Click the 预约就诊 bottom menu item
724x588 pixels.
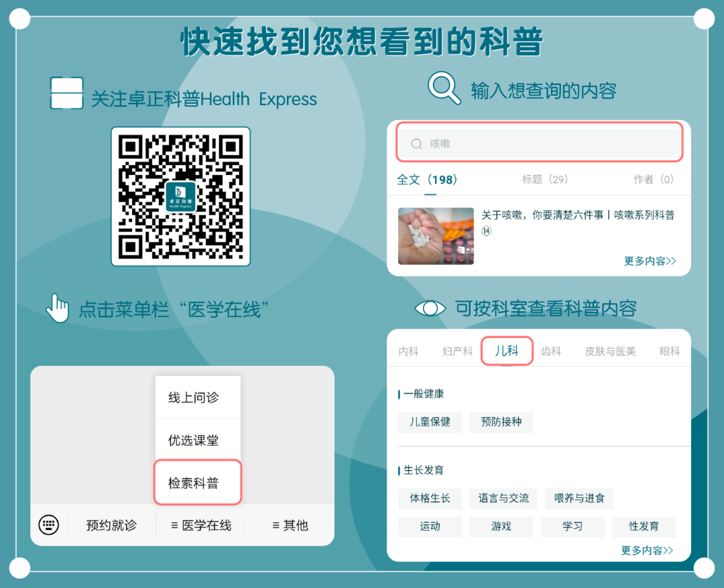click(x=111, y=526)
